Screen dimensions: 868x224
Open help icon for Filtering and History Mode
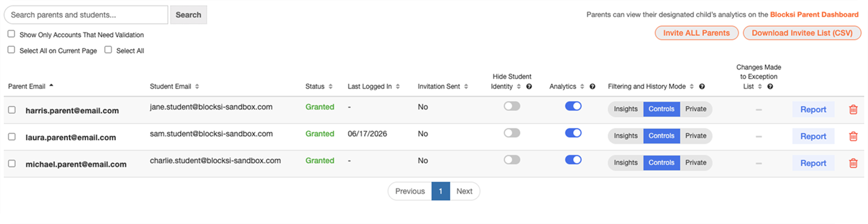(x=702, y=87)
